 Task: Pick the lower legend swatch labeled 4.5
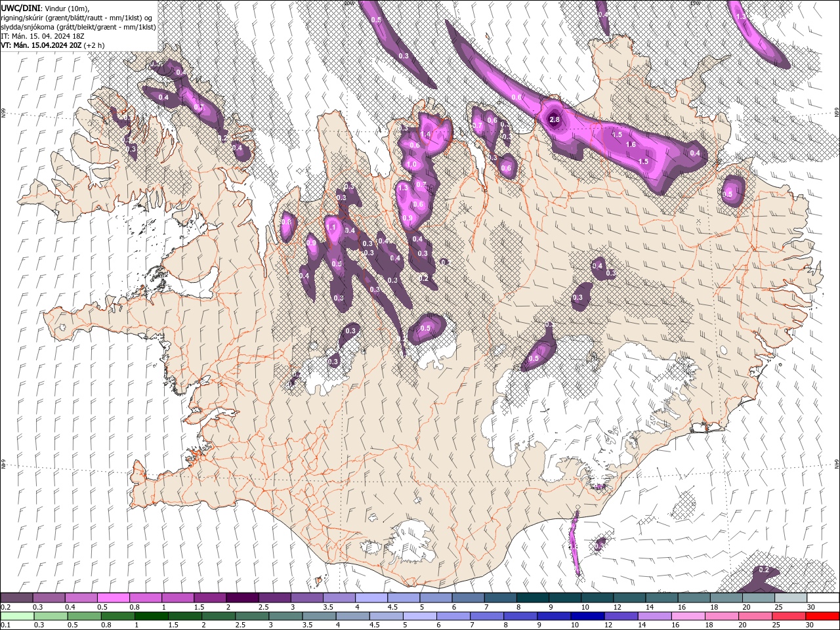click(387, 616)
